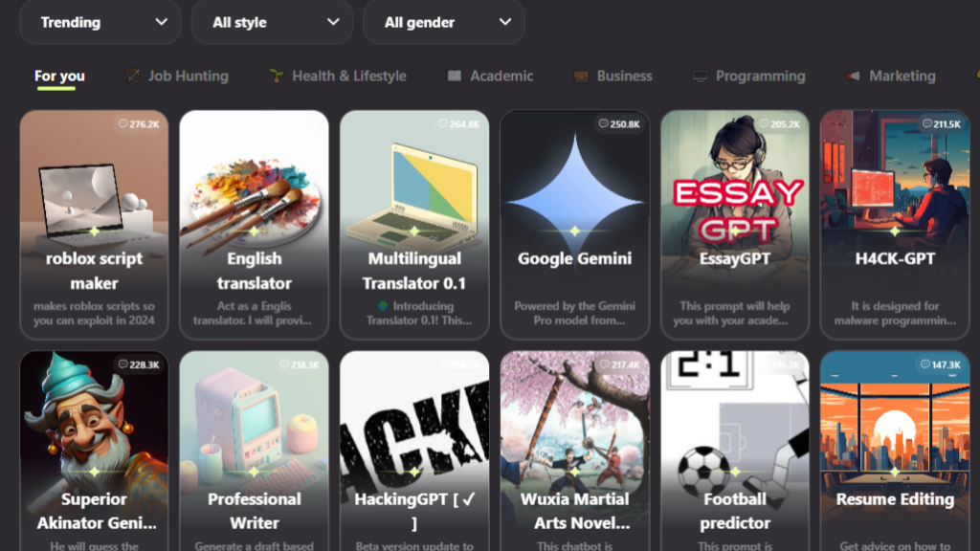The width and height of the screenshot is (980, 551).
Task: Click the 'H4CK-GPT' title text
Action: tap(895, 258)
